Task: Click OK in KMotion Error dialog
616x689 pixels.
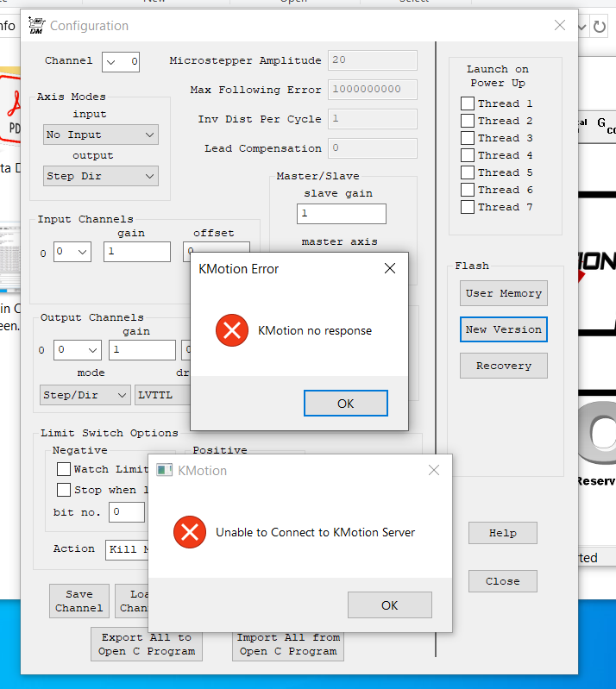Action: [345, 403]
